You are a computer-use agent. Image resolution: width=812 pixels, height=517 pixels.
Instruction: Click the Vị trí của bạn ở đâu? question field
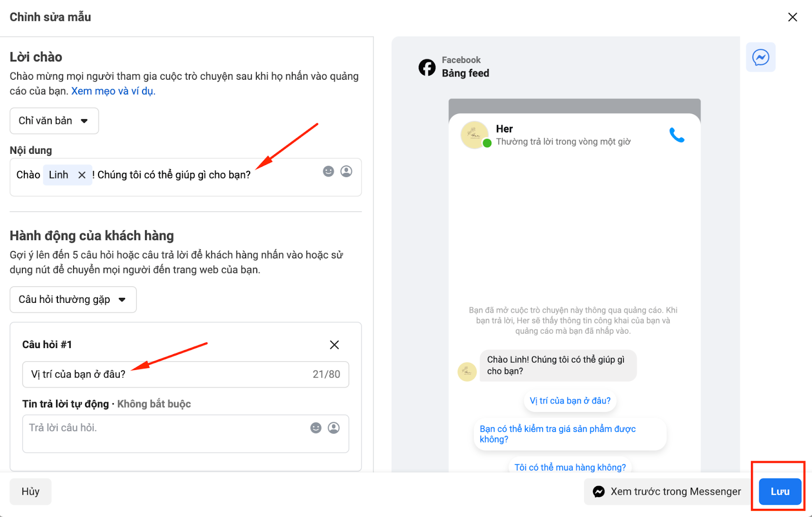[x=186, y=374]
